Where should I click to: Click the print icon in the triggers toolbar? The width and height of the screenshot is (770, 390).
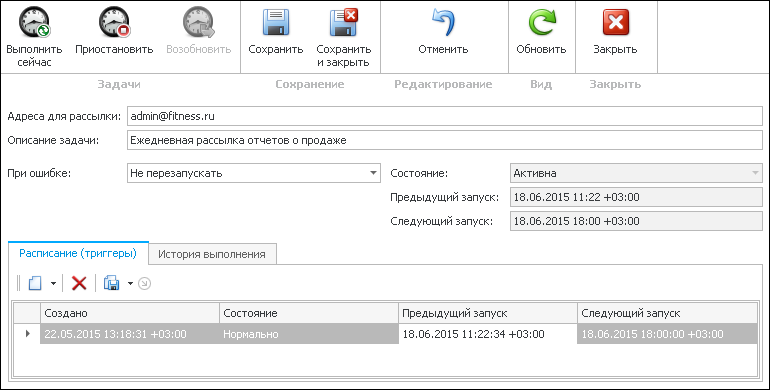111,283
